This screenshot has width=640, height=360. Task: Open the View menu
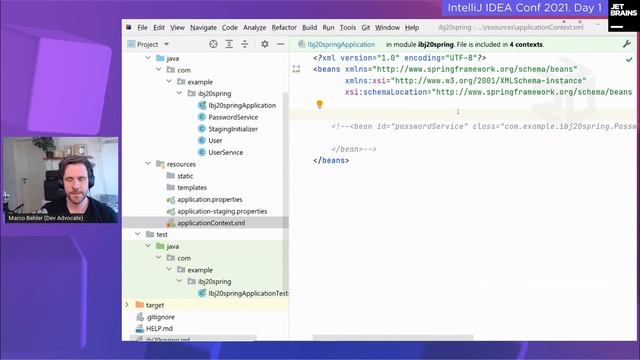(x=177, y=27)
